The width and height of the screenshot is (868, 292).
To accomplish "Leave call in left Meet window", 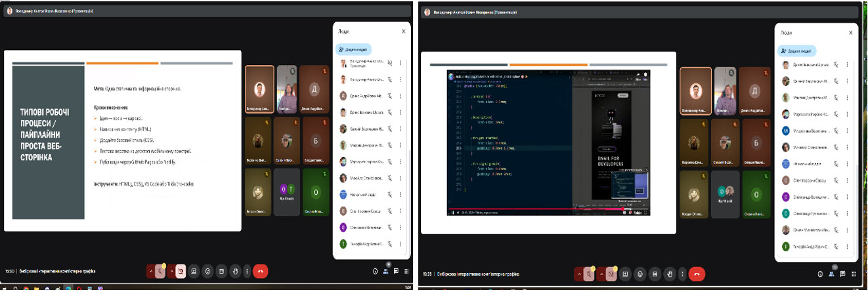I will tap(260, 271).
